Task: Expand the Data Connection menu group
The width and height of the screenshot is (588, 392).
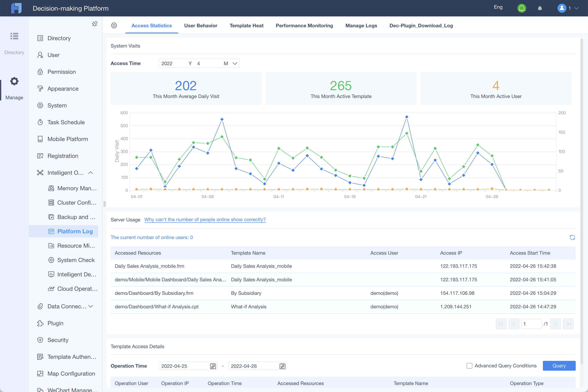Action: [x=91, y=306]
